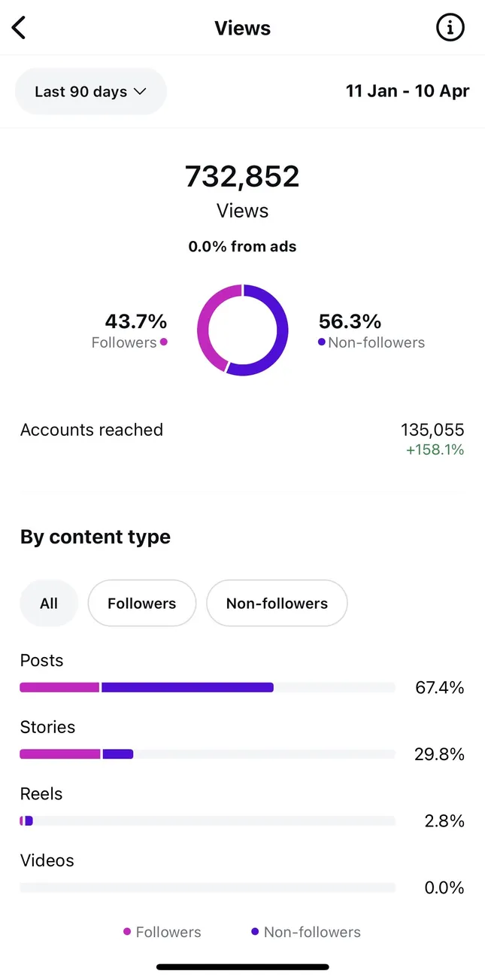Screen dimensions: 485x980
Task: Tap the back arrow icon
Action: tap(19, 28)
